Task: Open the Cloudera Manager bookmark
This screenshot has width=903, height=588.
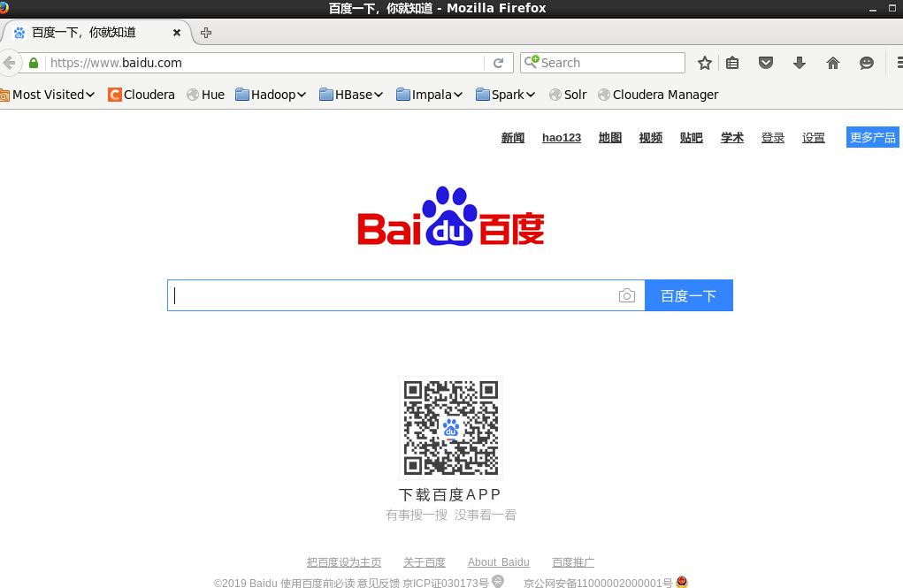Action: (658, 95)
